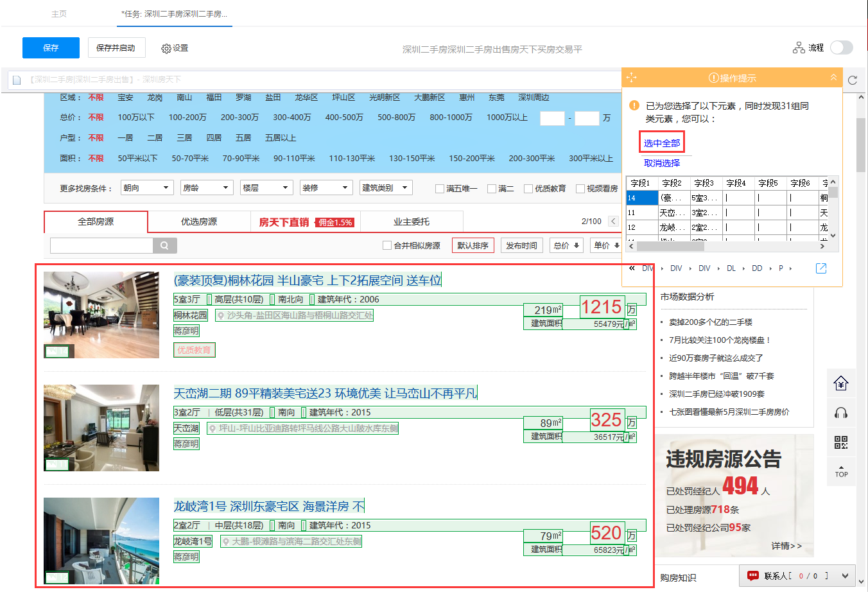This screenshot has width=868, height=592.
Task: Select 南山 in the 区域 filter
Action: pyautogui.click(x=184, y=98)
